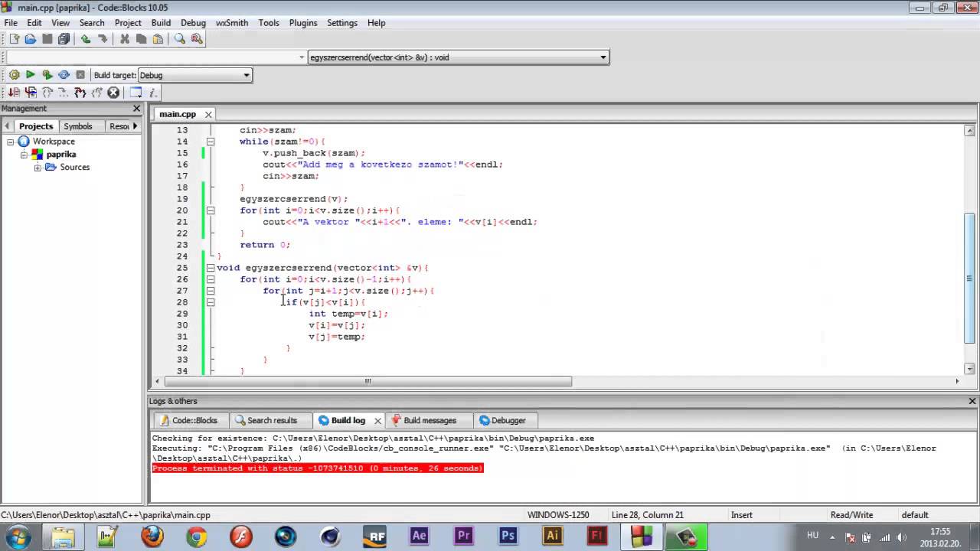Cut the selection with the scissors icon
Screen dimensions: 980x551
point(125,39)
